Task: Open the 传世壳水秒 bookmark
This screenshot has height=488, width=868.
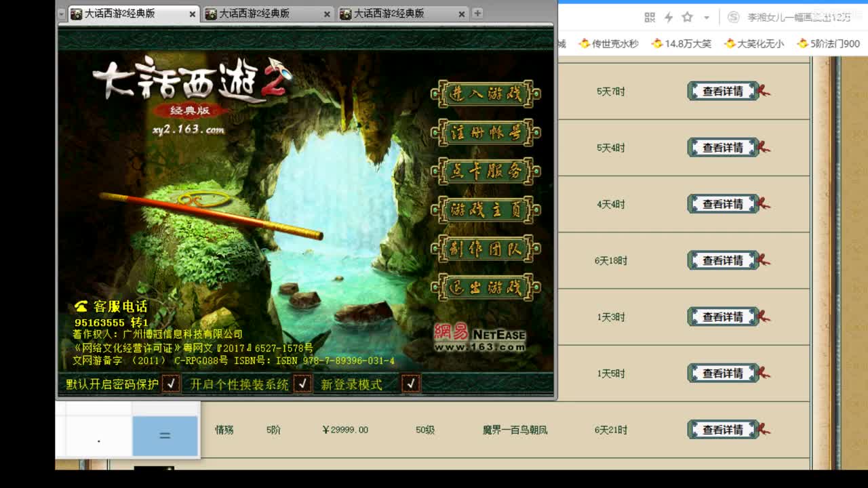Action: click(608, 43)
